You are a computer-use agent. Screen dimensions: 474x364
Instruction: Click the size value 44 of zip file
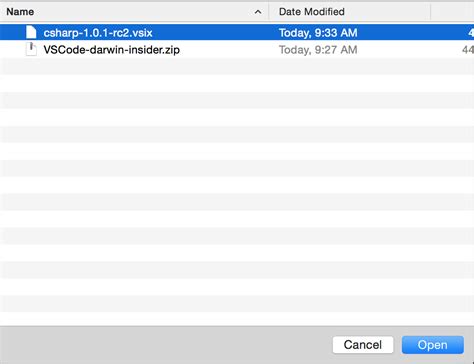click(x=468, y=50)
